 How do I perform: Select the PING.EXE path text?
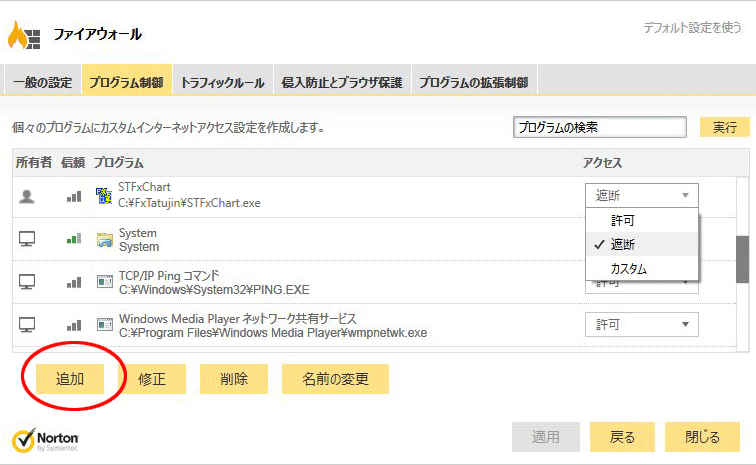pos(215,290)
